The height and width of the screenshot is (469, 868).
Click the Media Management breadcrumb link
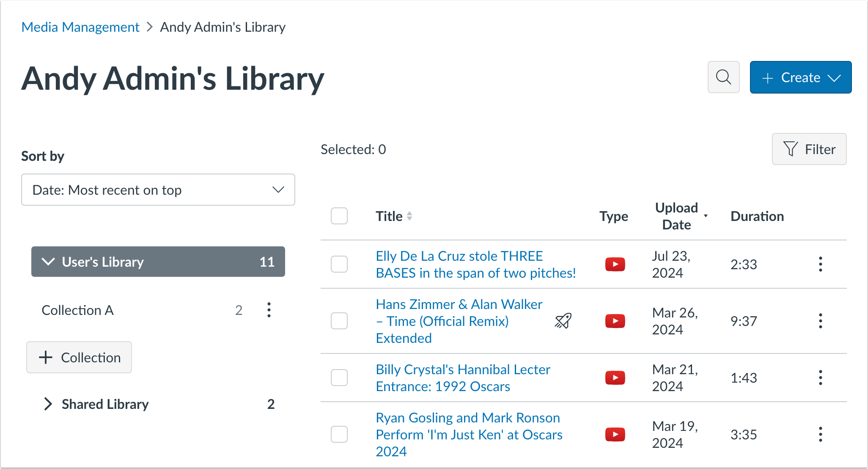click(x=80, y=27)
